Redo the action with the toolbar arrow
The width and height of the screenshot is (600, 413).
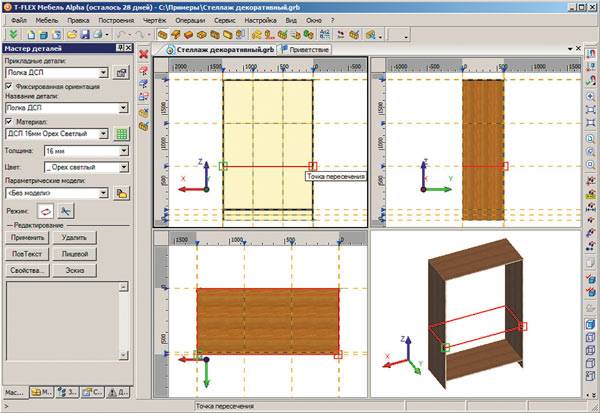(140, 35)
